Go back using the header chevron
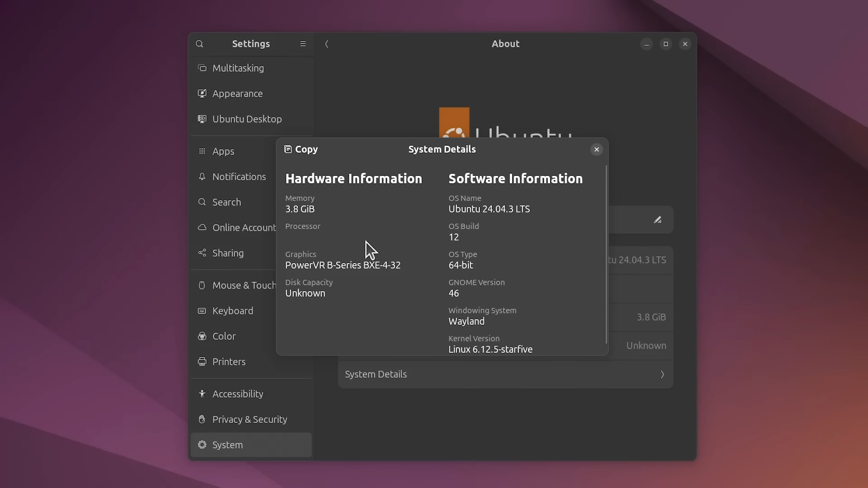868x488 pixels. point(327,44)
